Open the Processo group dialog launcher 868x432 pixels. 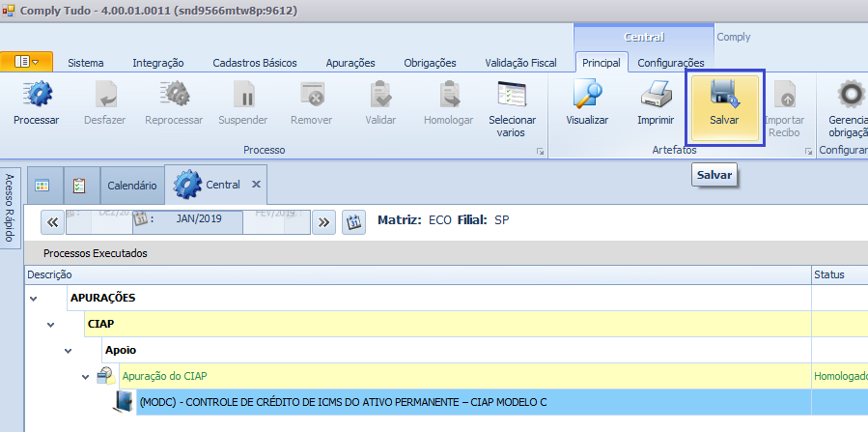[541, 151]
